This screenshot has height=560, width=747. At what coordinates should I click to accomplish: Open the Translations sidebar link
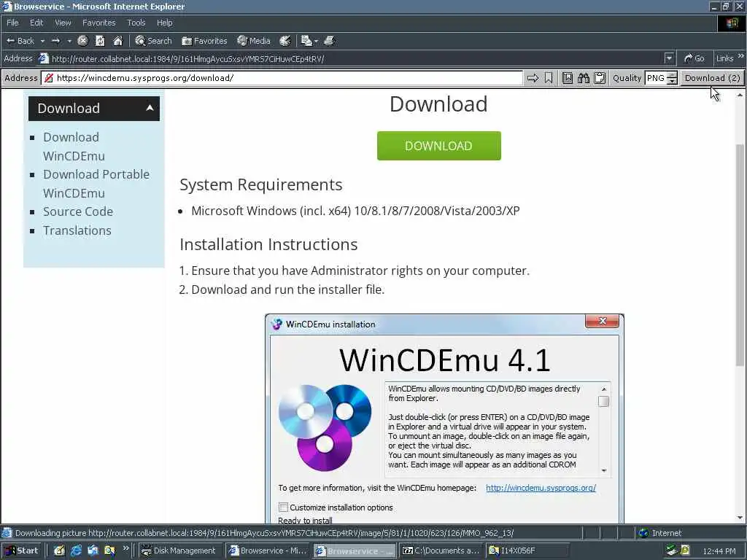[77, 230]
